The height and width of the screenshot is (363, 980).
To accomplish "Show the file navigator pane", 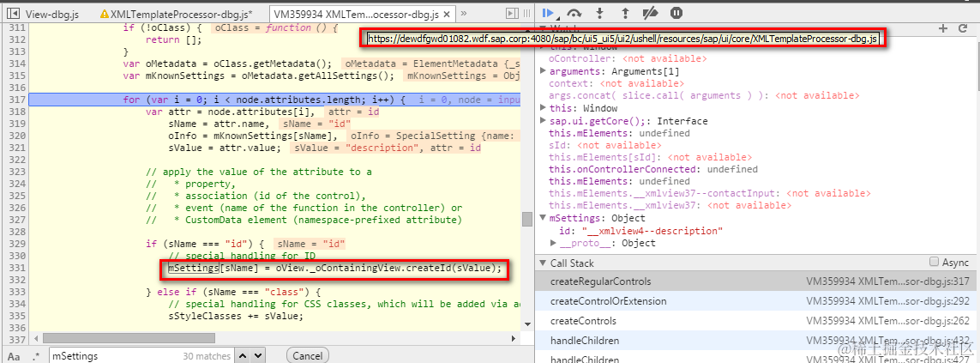I will coord(15,13).
